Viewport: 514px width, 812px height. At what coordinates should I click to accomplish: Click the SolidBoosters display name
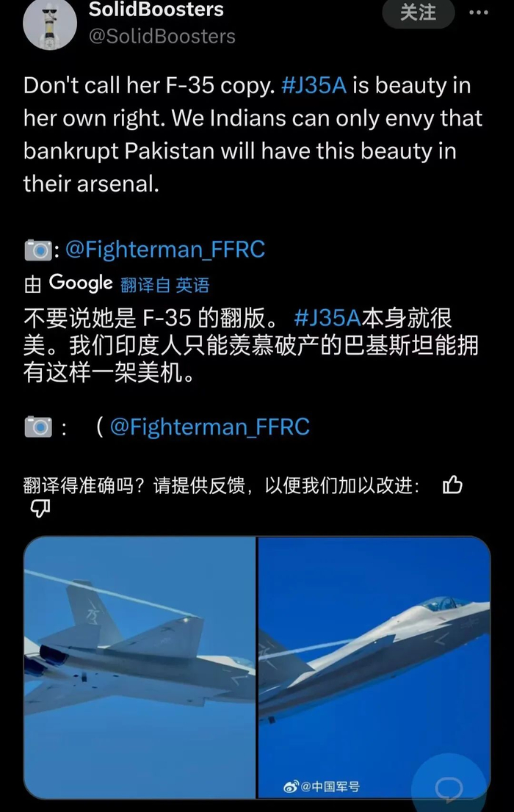coord(156,10)
